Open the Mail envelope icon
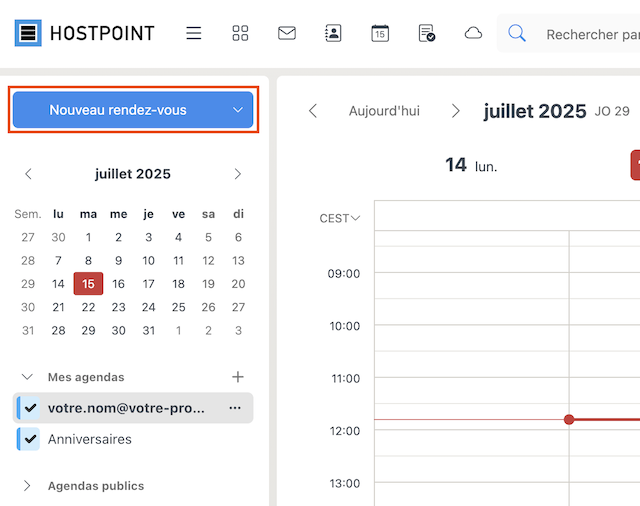The height and width of the screenshot is (506, 640). tap(287, 33)
